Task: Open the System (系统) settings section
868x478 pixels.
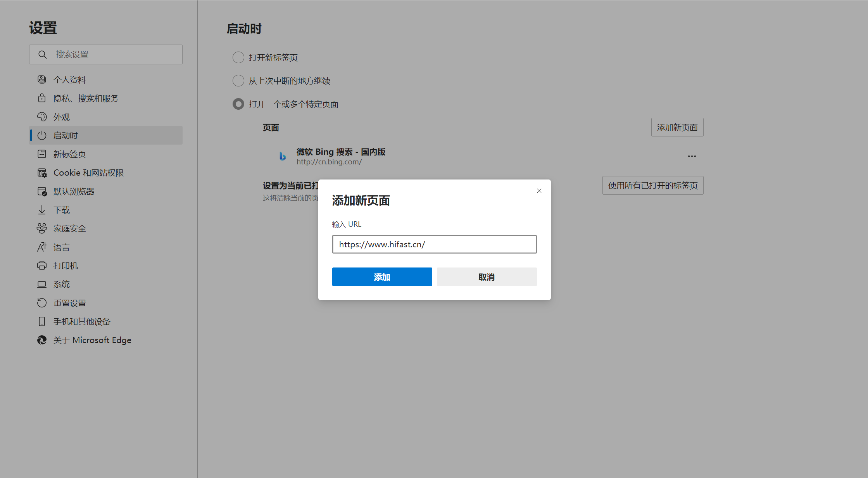Action: (62, 284)
